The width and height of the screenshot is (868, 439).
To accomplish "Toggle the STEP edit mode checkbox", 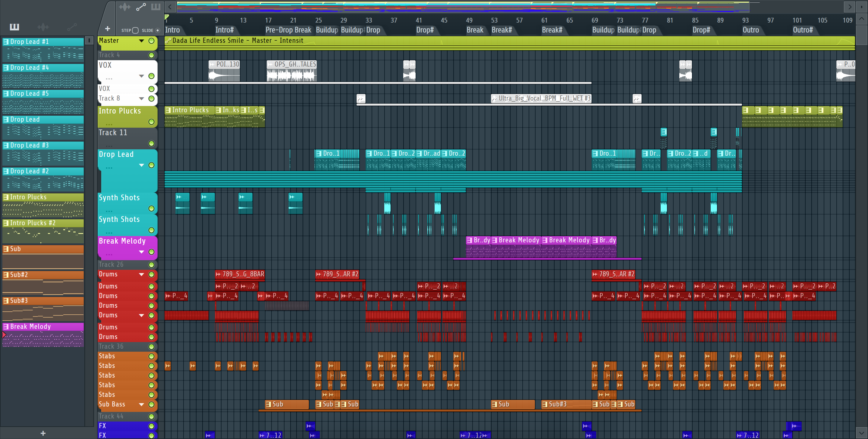I will (135, 30).
